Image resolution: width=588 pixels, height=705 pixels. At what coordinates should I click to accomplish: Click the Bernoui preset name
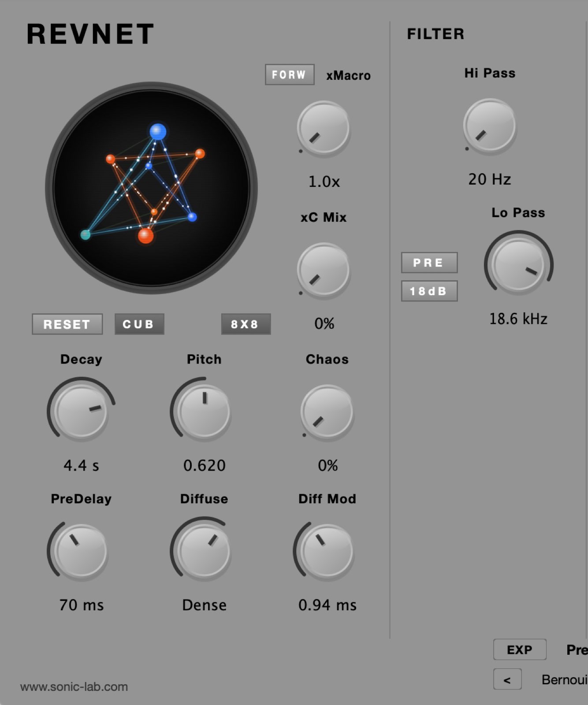click(565, 680)
